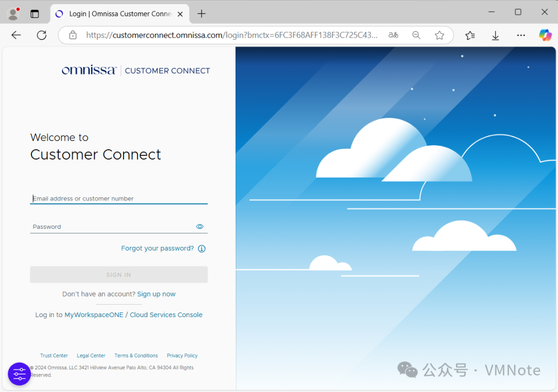The width and height of the screenshot is (558, 392).
Task: Open a new browser tab
Action: point(202,14)
